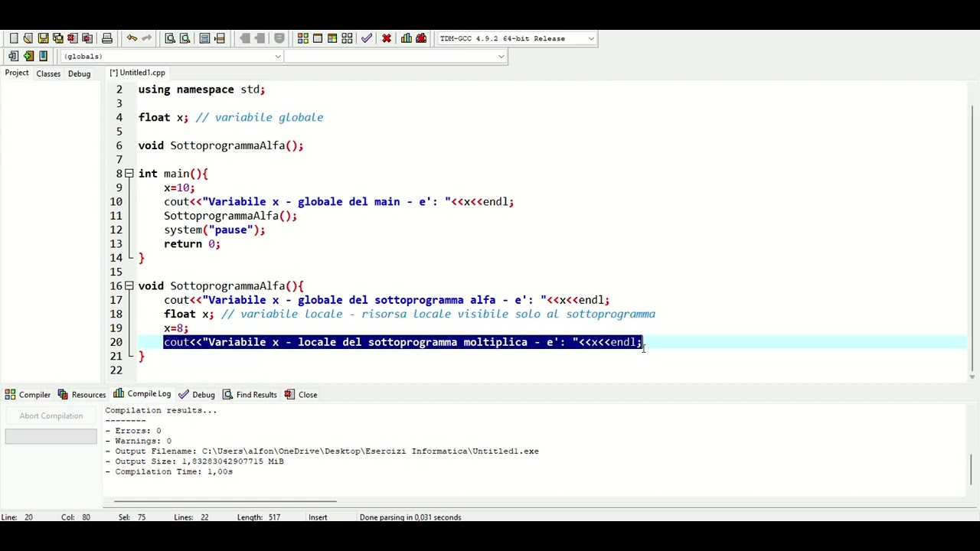Image resolution: width=980 pixels, height=551 pixels.
Task: Click the 'Insert' mode status bar entry
Action: point(318,517)
